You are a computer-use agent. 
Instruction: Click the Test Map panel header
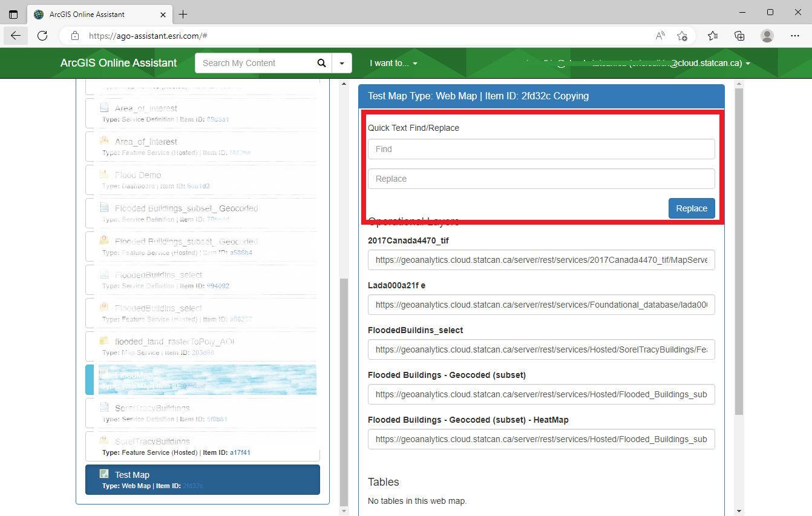(x=542, y=96)
